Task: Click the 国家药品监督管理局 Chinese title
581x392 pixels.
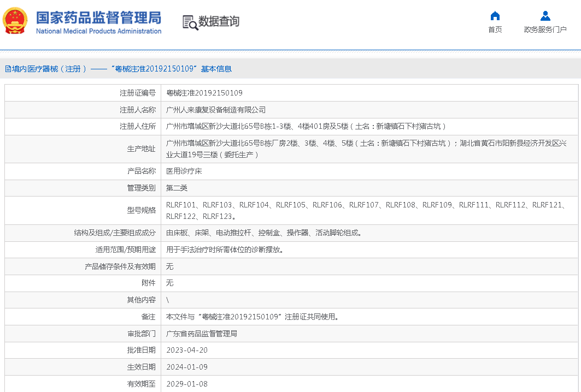Action: [x=98, y=17]
